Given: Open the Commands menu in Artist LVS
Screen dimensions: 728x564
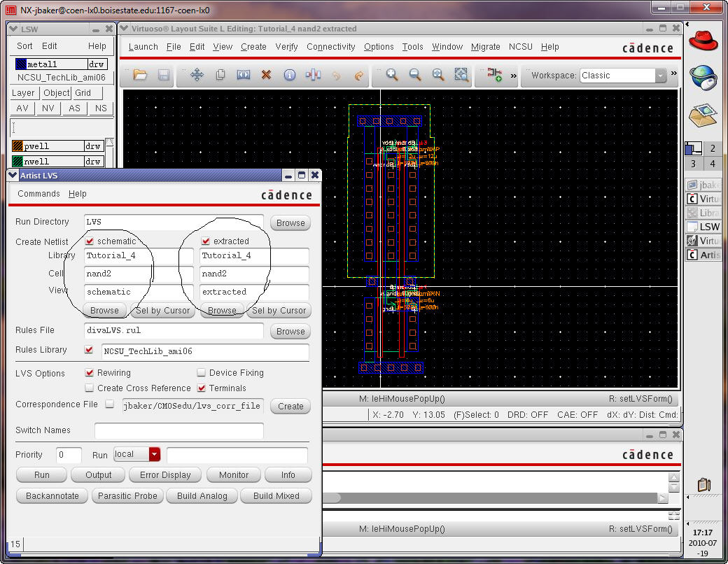Looking at the screenshot, I should click(38, 194).
